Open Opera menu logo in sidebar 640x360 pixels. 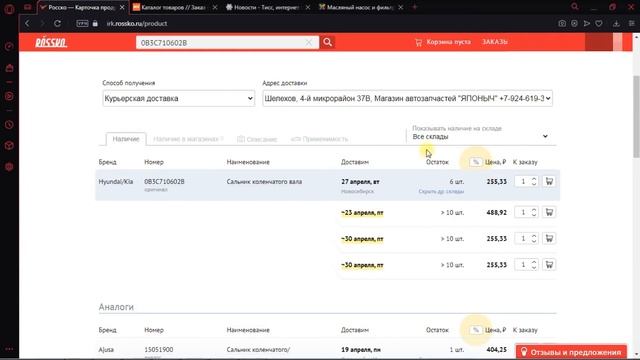[9, 9]
